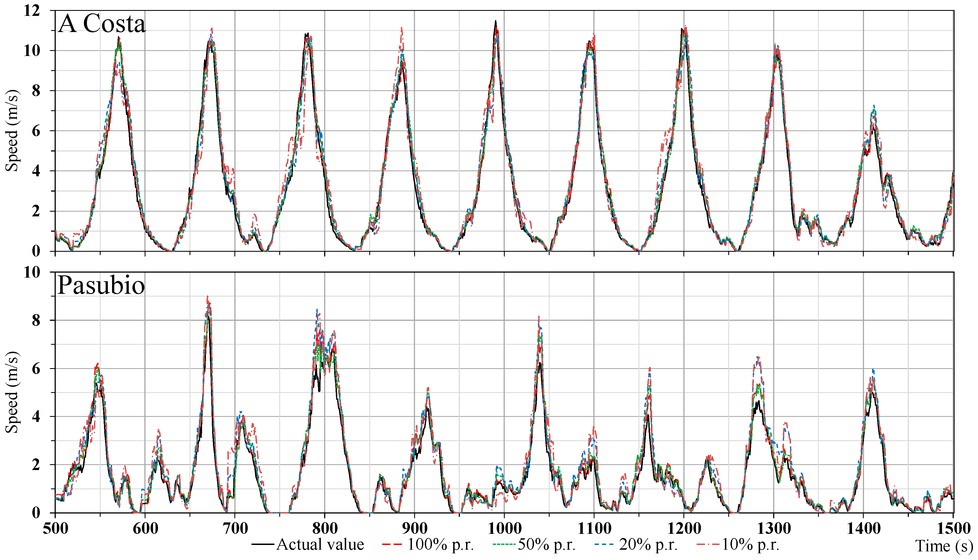Click the x-axis tick label 1400
This screenshot has height=560, width=978.
pyautogui.click(x=863, y=529)
